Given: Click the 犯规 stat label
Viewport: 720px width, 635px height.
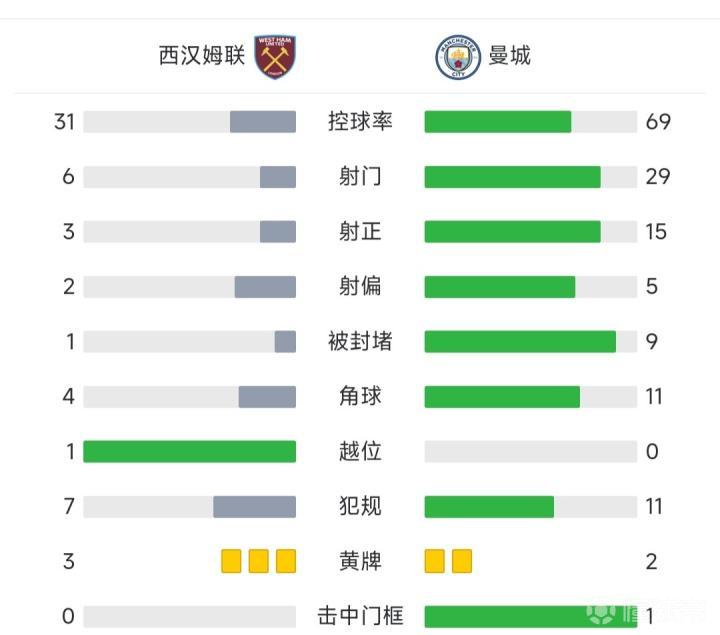Looking at the screenshot, I should pos(360,507).
